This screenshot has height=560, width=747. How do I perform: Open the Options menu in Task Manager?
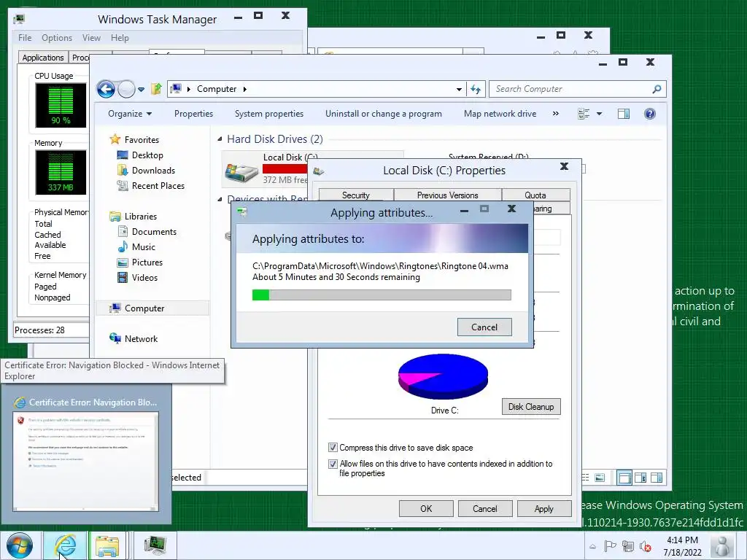(x=57, y=38)
